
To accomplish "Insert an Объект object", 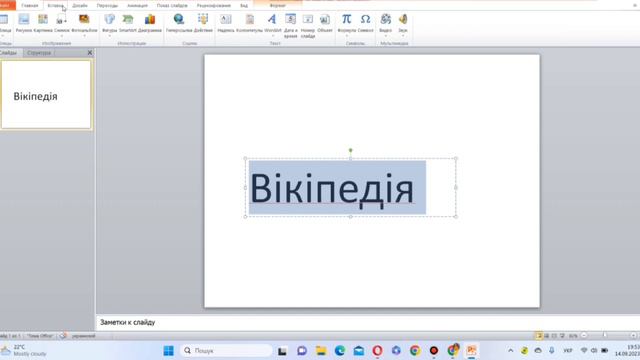I will click(325, 23).
